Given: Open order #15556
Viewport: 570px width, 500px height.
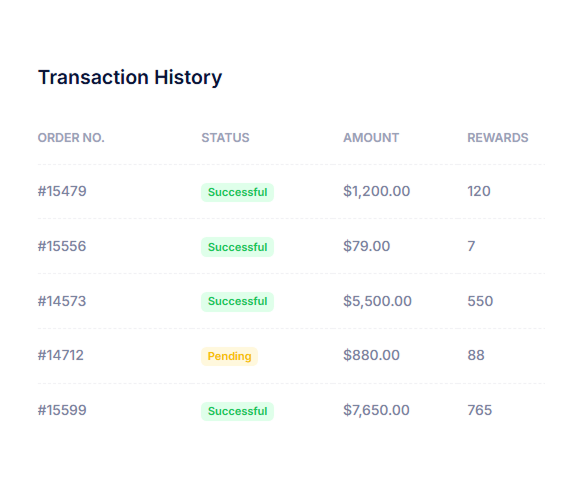Looking at the screenshot, I should tap(62, 246).
